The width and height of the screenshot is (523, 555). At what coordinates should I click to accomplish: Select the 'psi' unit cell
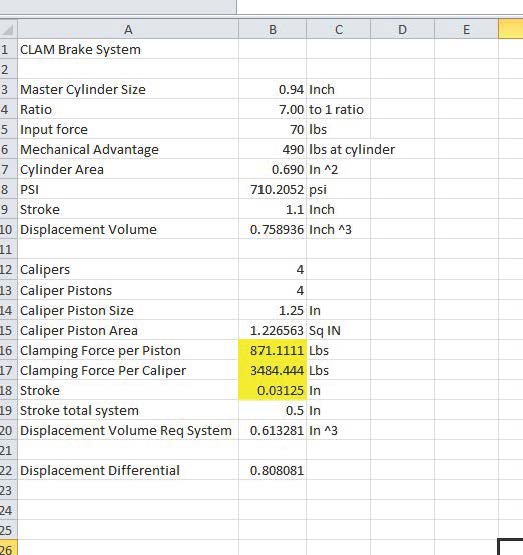click(339, 189)
